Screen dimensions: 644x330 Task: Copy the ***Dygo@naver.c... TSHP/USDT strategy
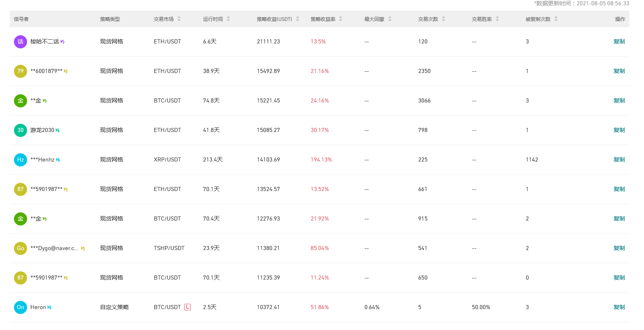tap(619, 248)
